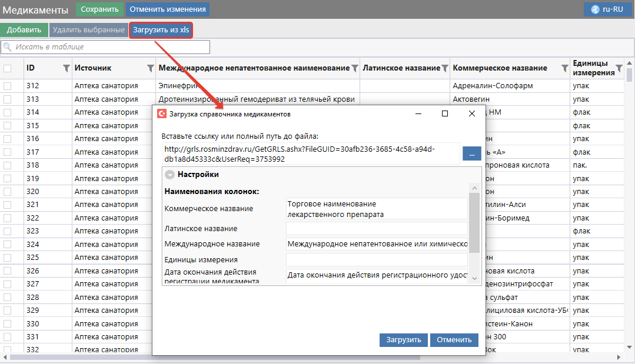
Task: Click the Добавить button
Action: click(x=24, y=30)
